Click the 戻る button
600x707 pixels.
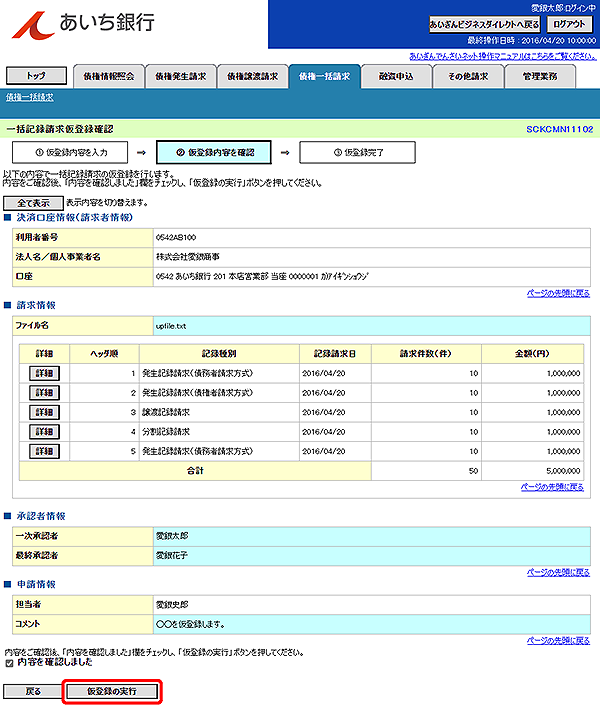[x=32, y=691]
